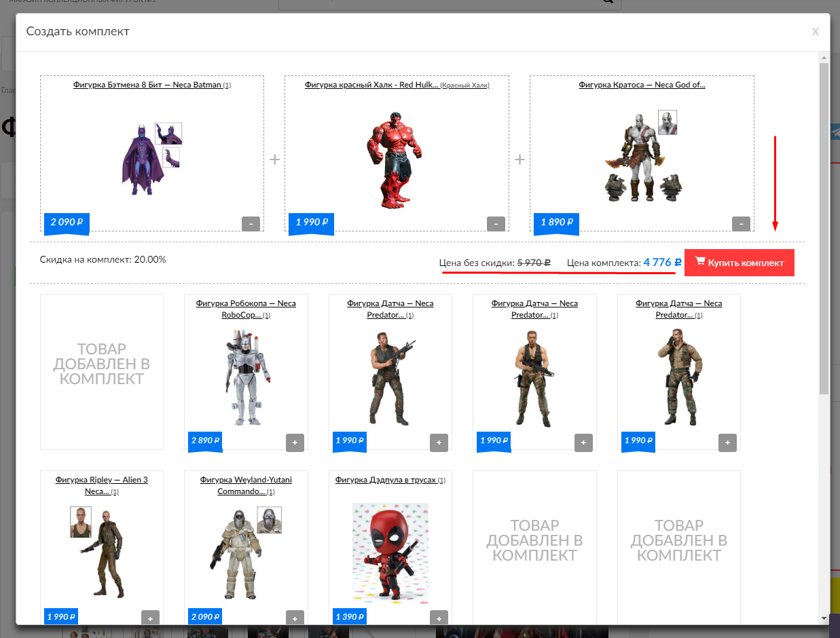Screen dimensions: 840x638
Task: Click the (Красный Халк) category link
Action: click(464, 86)
